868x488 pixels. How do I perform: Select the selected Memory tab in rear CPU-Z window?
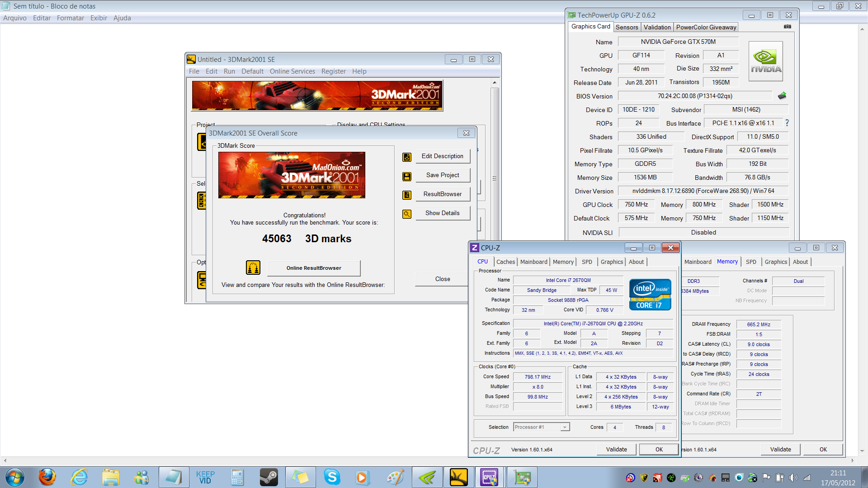coord(727,261)
